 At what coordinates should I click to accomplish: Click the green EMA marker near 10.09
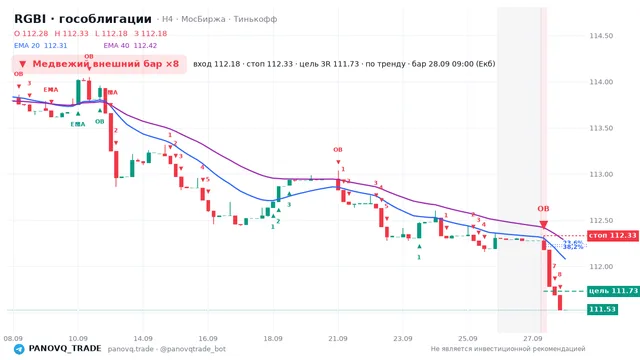[78, 124]
